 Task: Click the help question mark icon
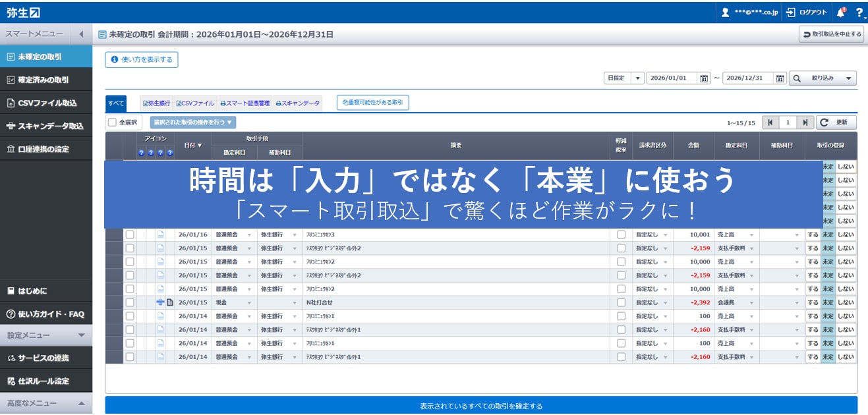(859, 12)
